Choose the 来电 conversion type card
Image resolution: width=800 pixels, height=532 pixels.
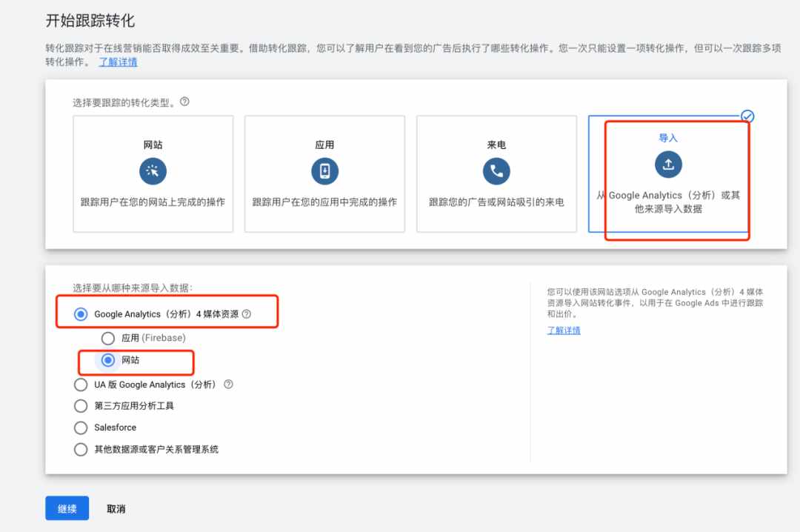point(496,173)
